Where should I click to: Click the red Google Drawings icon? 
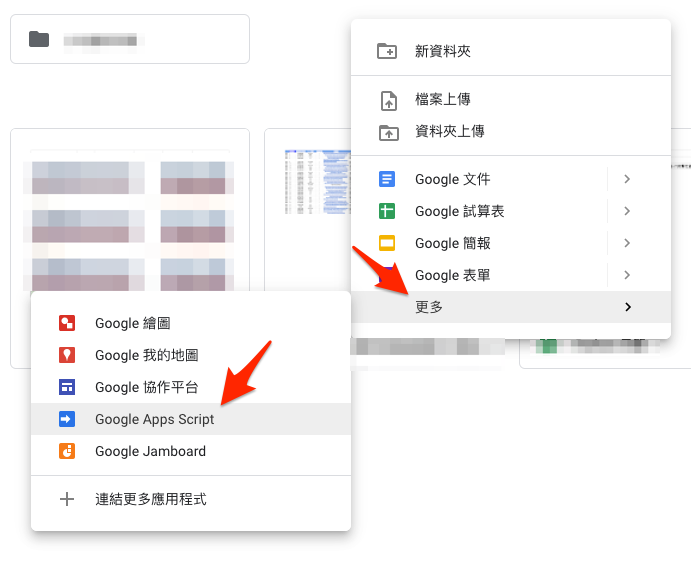[67, 324]
